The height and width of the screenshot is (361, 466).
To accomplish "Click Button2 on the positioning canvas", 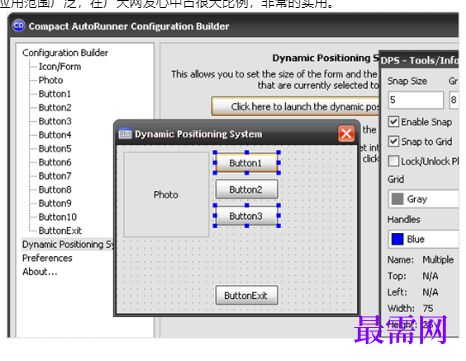I will pos(246,189).
